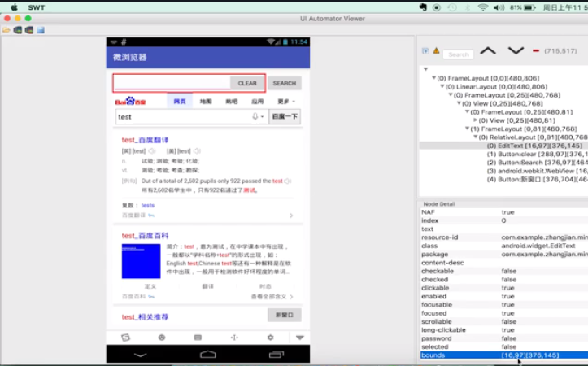
Task: Click the 新窗口 button
Action: 285,315
